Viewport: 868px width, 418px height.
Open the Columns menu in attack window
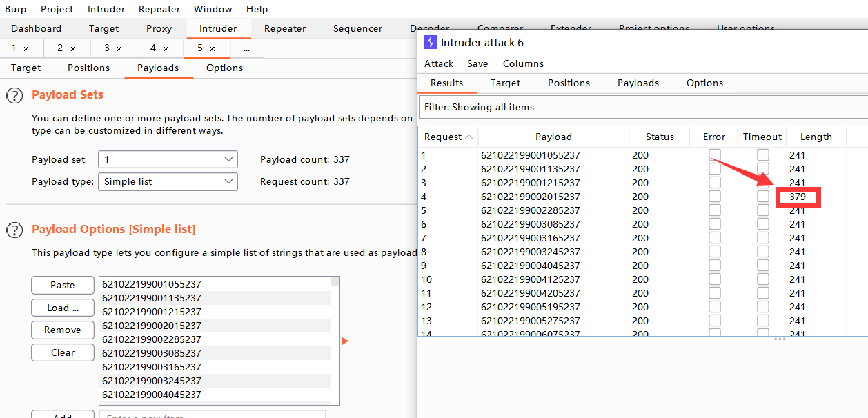tap(523, 63)
